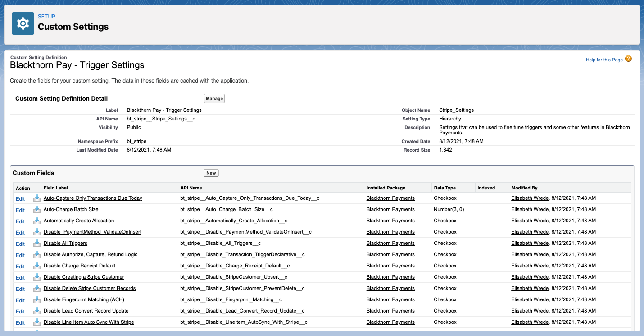
Task: Open Auto-Capture Only Transactions Due Today field label
Action: tap(93, 198)
